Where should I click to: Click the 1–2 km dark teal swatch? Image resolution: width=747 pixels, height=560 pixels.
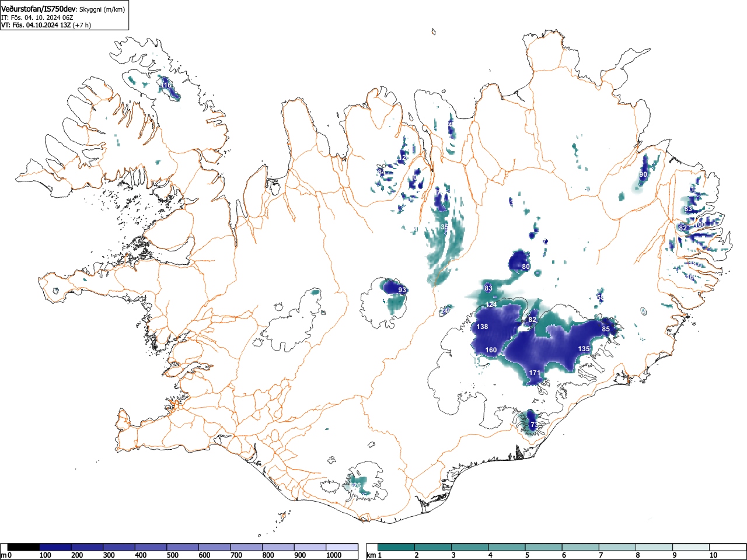[397, 547]
